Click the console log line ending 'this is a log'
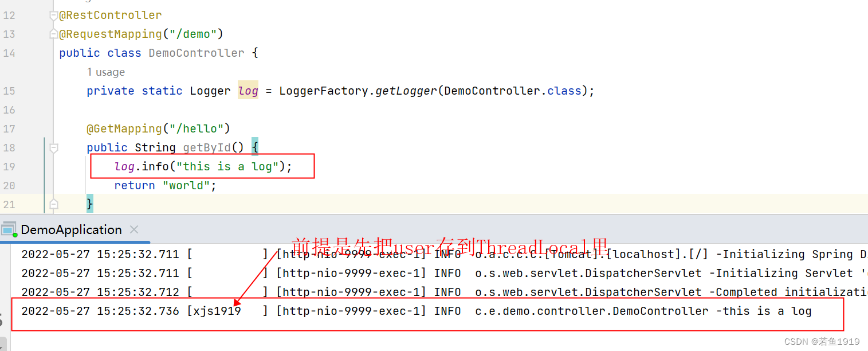Image resolution: width=868 pixels, height=351 pixels. click(417, 311)
